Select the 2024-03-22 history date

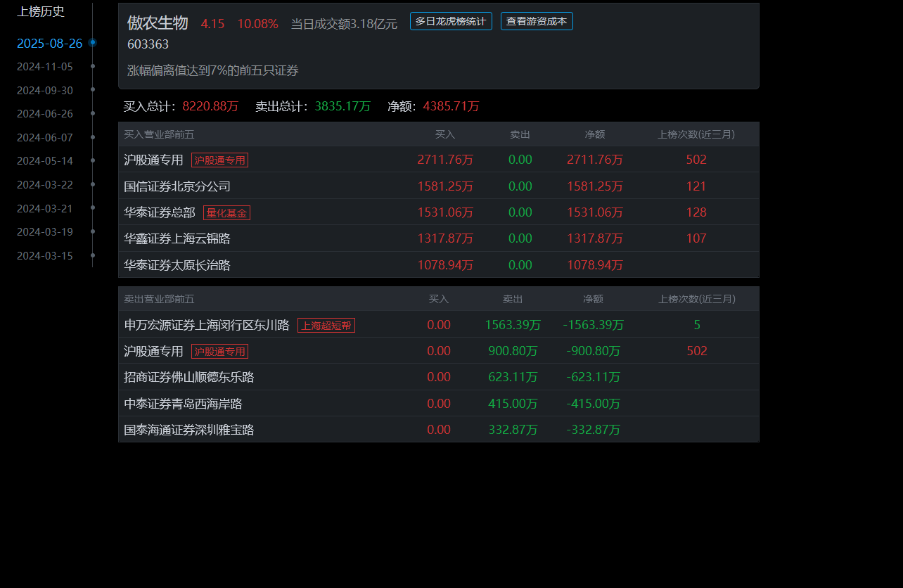coord(45,185)
